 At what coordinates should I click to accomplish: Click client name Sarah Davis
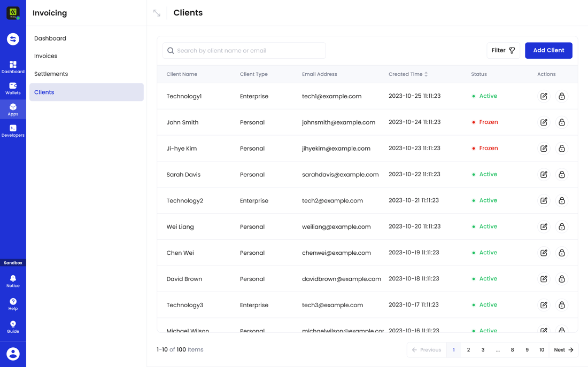click(183, 174)
